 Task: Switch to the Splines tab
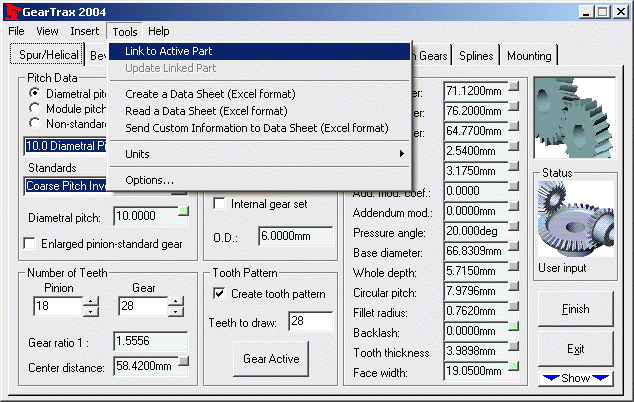pos(476,55)
